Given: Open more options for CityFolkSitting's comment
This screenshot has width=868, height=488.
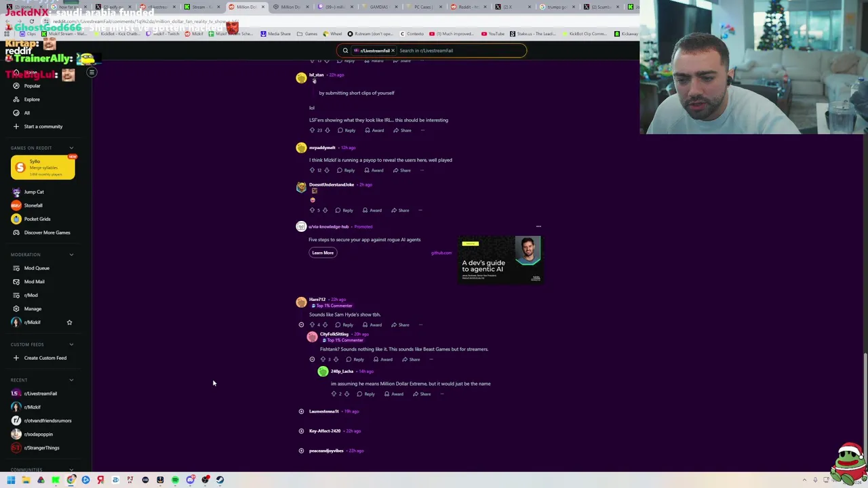Looking at the screenshot, I should (431, 359).
